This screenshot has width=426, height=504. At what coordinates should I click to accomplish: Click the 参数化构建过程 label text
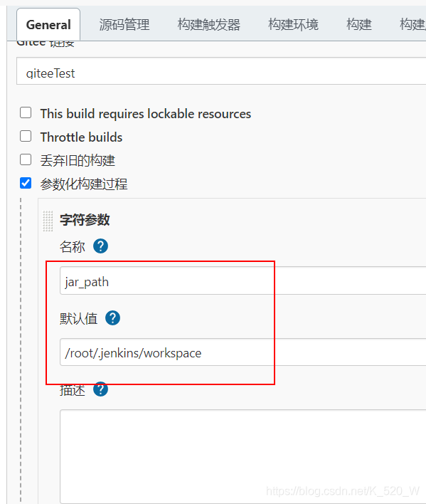84,184
